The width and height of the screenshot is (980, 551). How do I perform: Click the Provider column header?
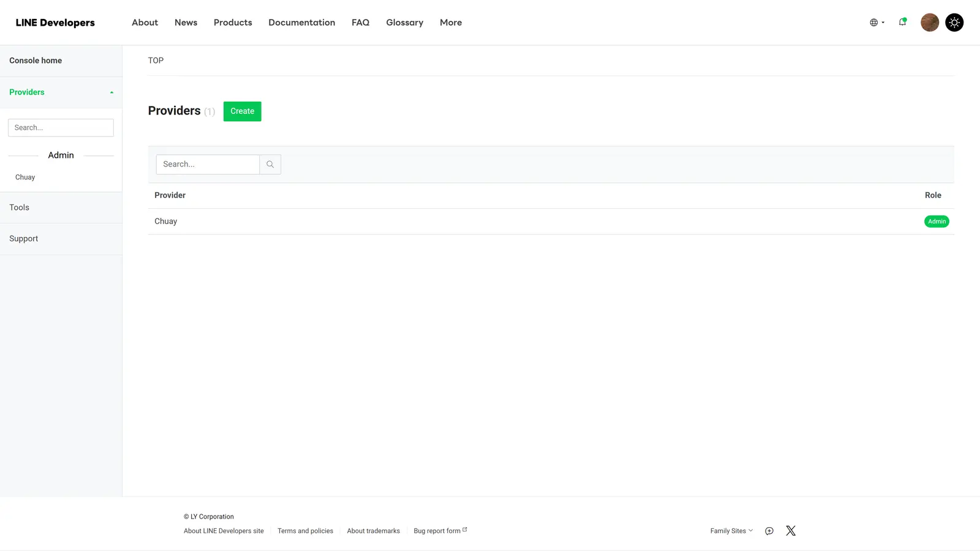click(x=170, y=195)
